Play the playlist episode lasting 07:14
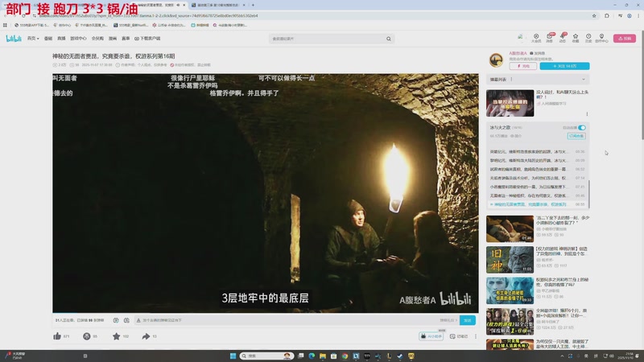This screenshot has height=362, width=644. (x=537, y=178)
